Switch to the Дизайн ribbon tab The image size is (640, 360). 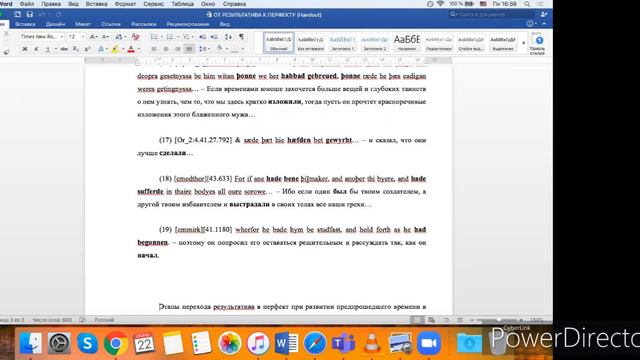tap(55, 24)
